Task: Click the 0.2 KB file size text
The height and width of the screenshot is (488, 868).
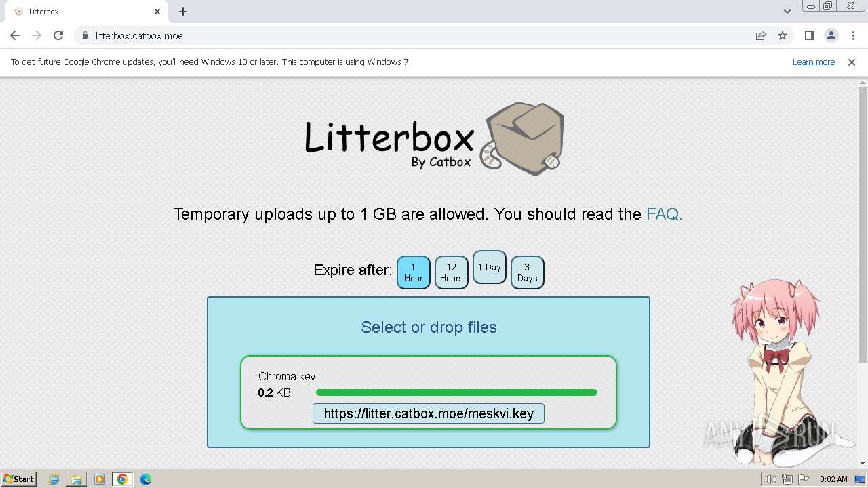Action: pyautogui.click(x=274, y=392)
